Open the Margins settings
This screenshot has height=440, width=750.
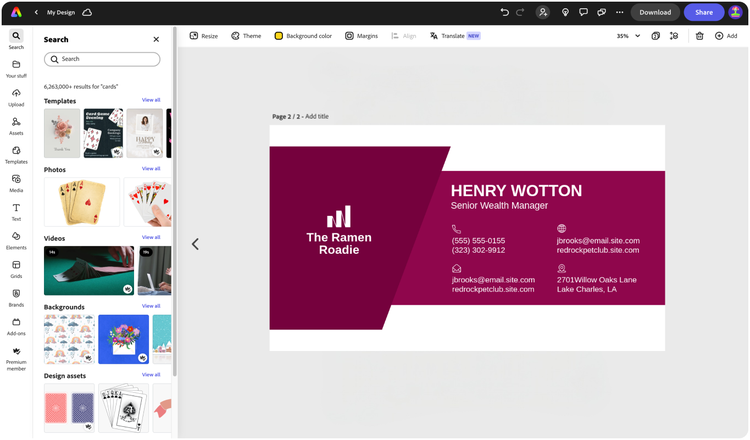pyautogui.click(x=362, y=36)
